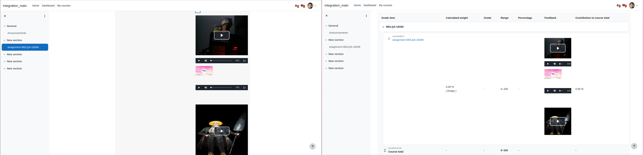This screenshot has height=155, width=644.
Task: Open user menu chevron in right window
Action: tap(637, 5)
